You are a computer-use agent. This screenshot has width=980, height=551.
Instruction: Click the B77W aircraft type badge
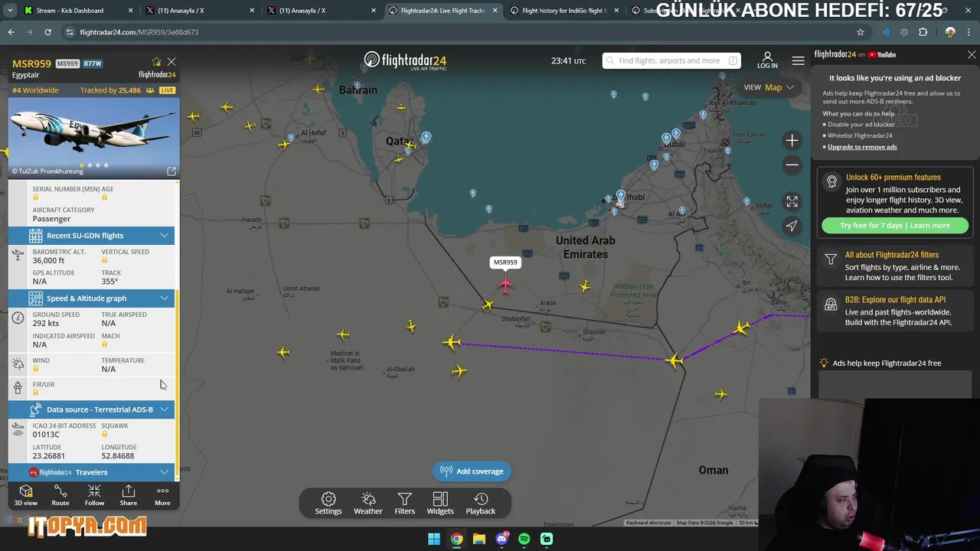93,64
